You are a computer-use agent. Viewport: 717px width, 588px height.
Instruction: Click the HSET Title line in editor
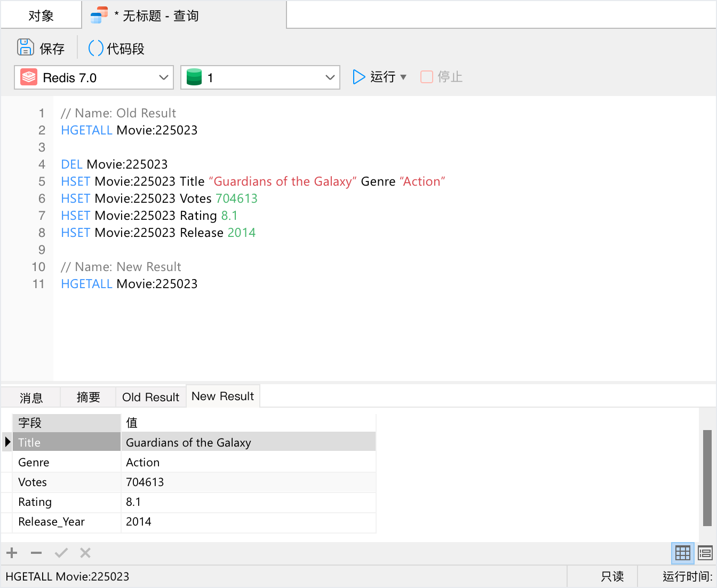click(253, 181)
